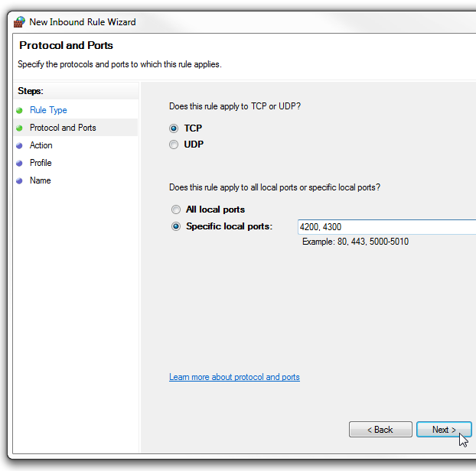
Task: Open Learn more about protocol and ports
Action: coord(234,377)
